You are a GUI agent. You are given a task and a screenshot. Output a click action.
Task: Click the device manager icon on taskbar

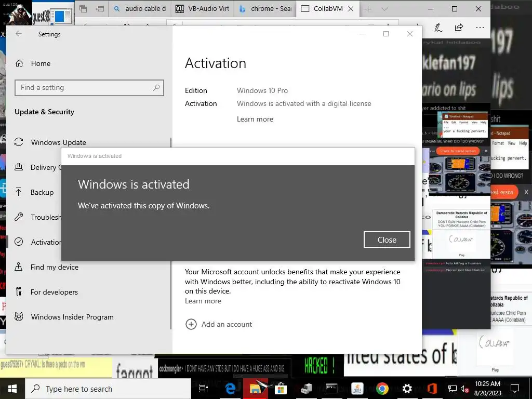click(306, 389)
